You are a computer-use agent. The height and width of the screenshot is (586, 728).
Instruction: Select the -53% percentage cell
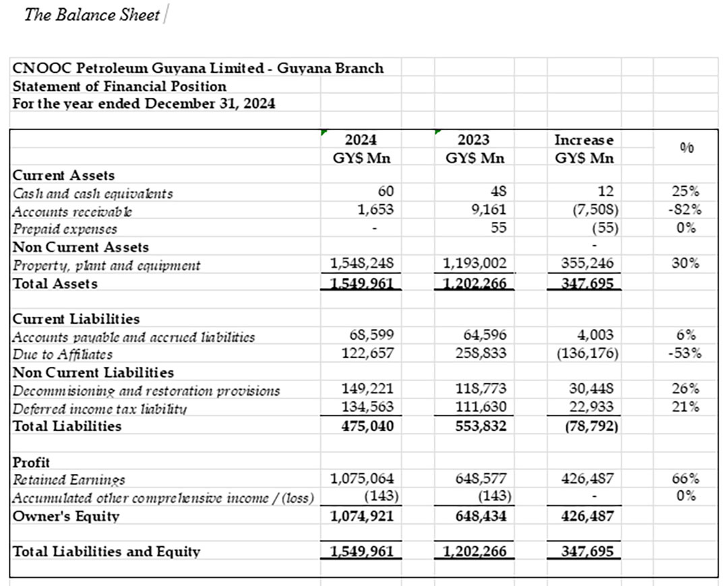click(x=685, y=353)
